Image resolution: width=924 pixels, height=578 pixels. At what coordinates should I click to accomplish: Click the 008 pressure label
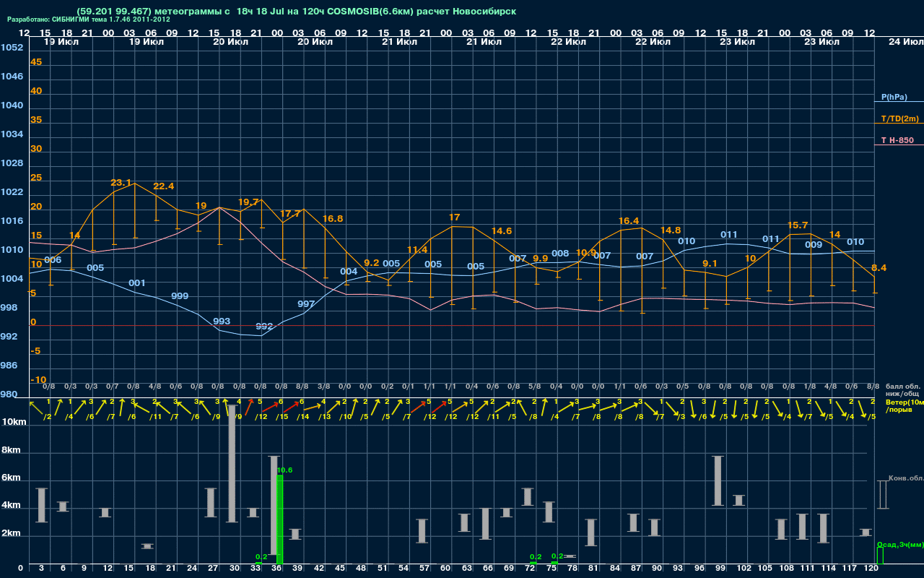pos(560,254)
